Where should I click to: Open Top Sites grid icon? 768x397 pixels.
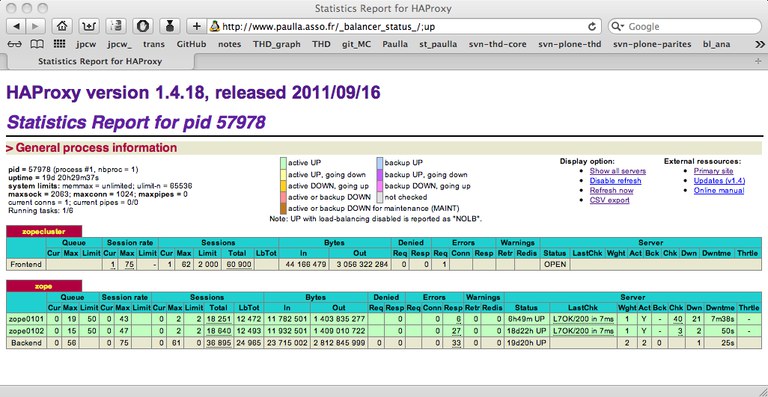(x=59, y=44)
